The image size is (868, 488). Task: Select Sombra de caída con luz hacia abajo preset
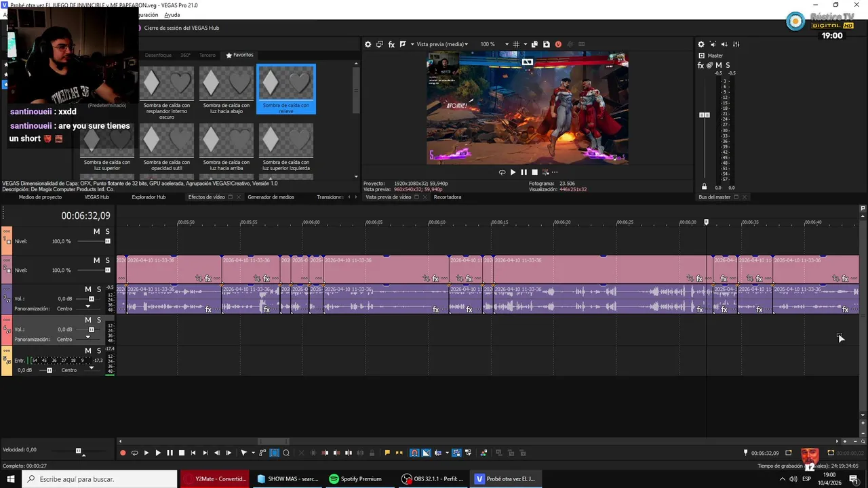click(x=226, y=89)
